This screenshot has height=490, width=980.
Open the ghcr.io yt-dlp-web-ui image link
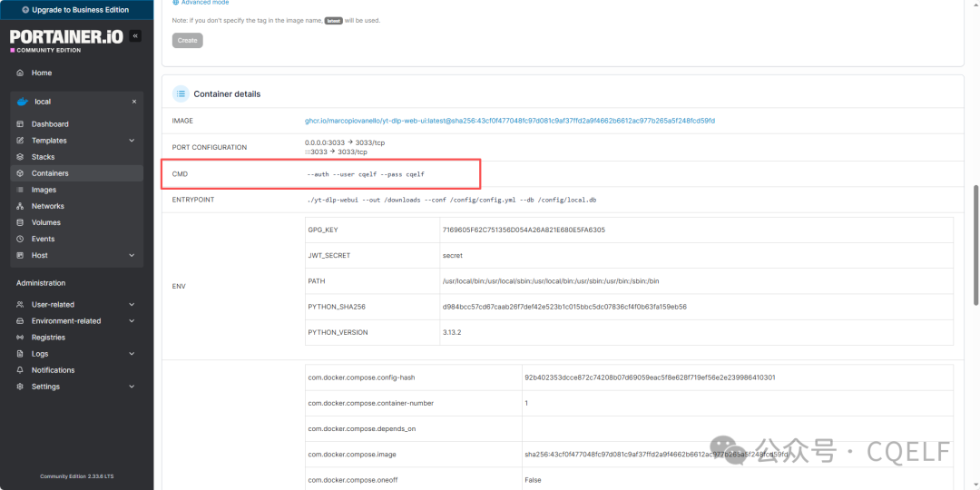(509, 121)
